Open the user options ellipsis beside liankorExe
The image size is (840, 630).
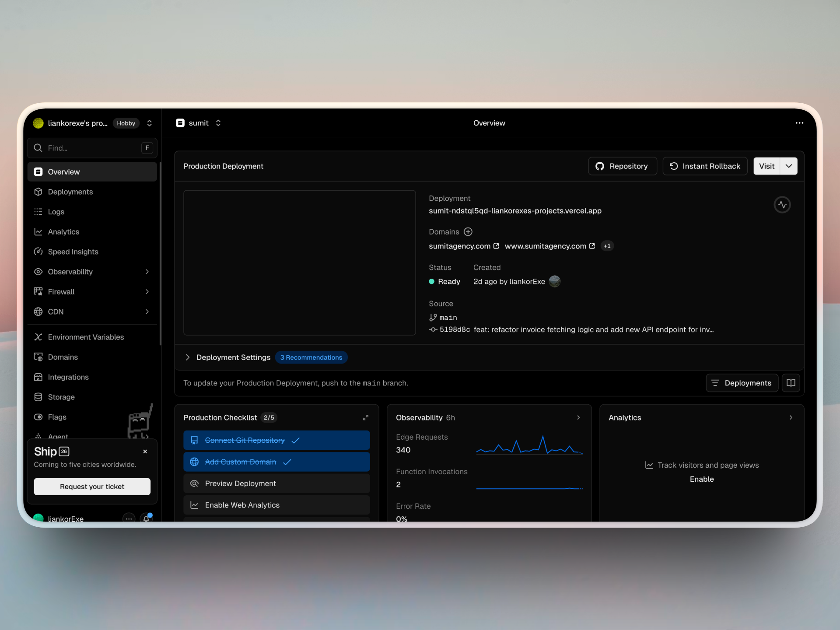coord(129,518)
